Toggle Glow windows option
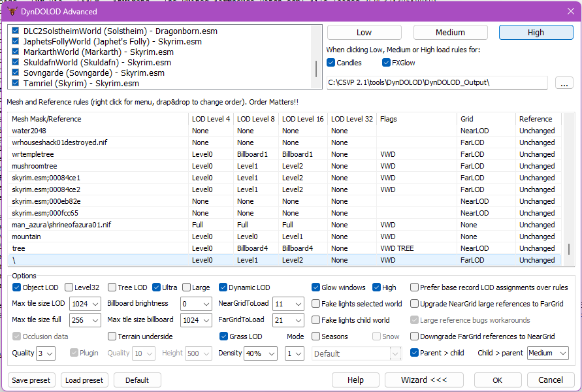This screenshot has height=392, width=582. pos(316,287)
